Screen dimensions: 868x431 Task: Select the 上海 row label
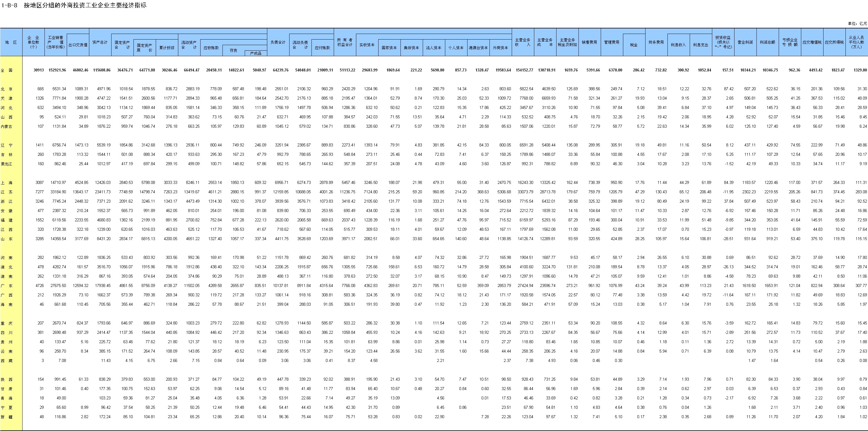point(6,183)
